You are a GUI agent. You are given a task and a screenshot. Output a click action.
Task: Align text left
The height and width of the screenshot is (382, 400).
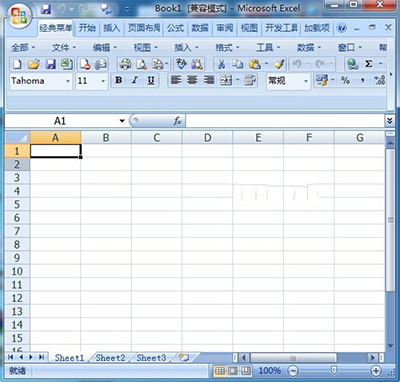click(176, 80)
